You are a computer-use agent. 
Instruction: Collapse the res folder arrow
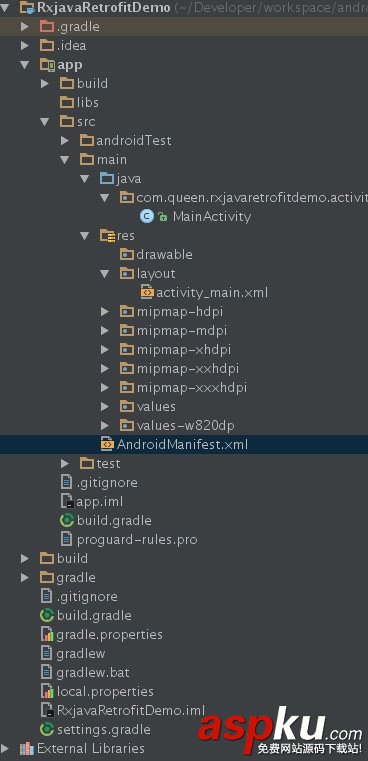pyautogui.click(x=85, y=236)
